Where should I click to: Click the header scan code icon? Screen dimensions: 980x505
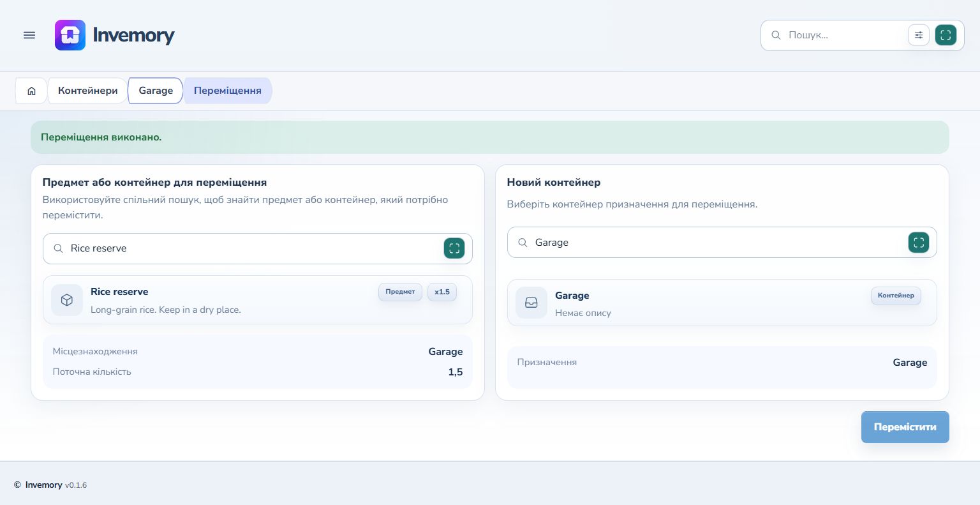[x=946, y=35]
